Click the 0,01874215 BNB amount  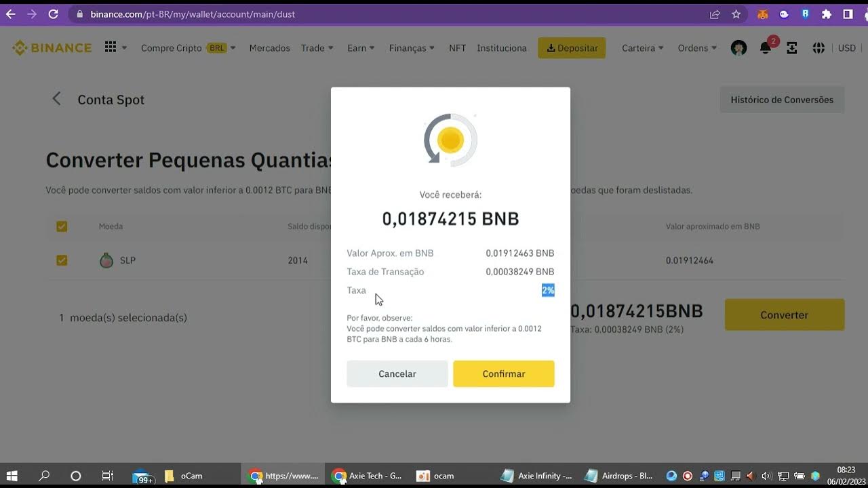[450, 219]
